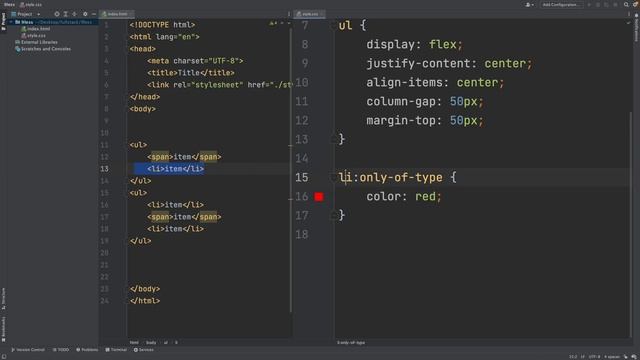The image size is (640, 360).
Task: Click the 4 spaces indent status
Action: pyautogui.click(x=612, y=356)
